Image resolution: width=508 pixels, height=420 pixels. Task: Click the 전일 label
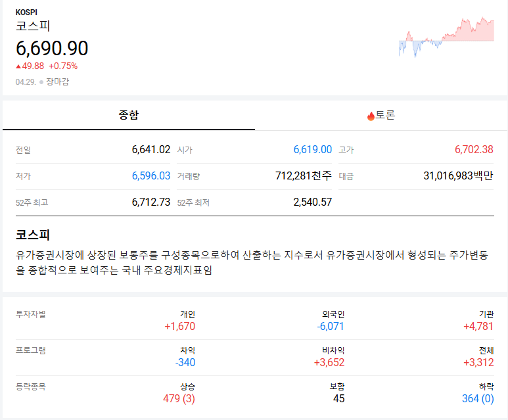(23, 150)
